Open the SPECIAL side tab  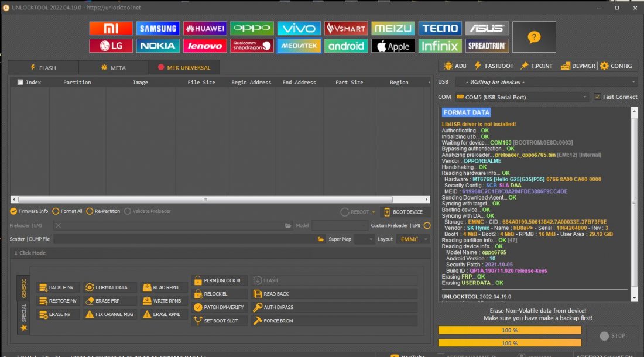click(x=23, y=317)
